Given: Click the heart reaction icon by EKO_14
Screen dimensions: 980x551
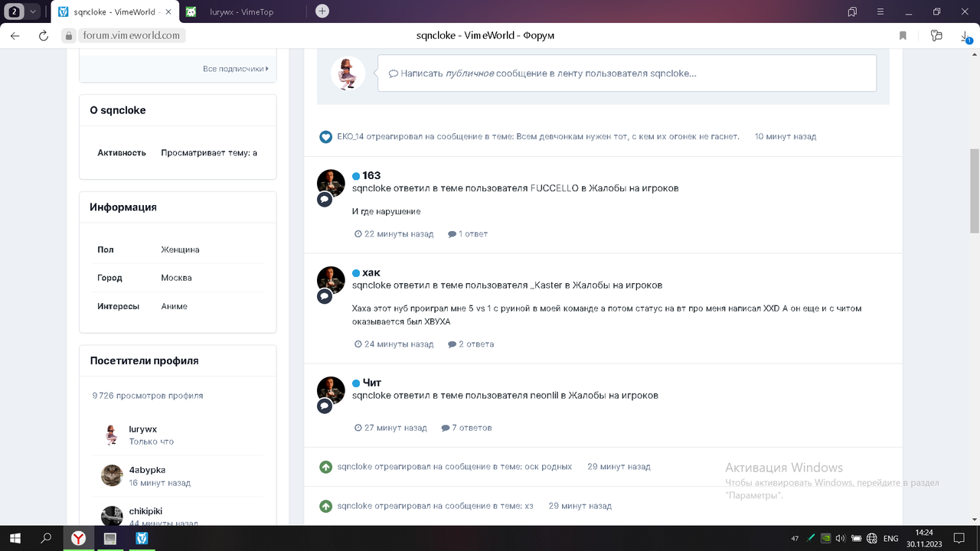Looking at the screenshot, I should (x=325, y=137).
